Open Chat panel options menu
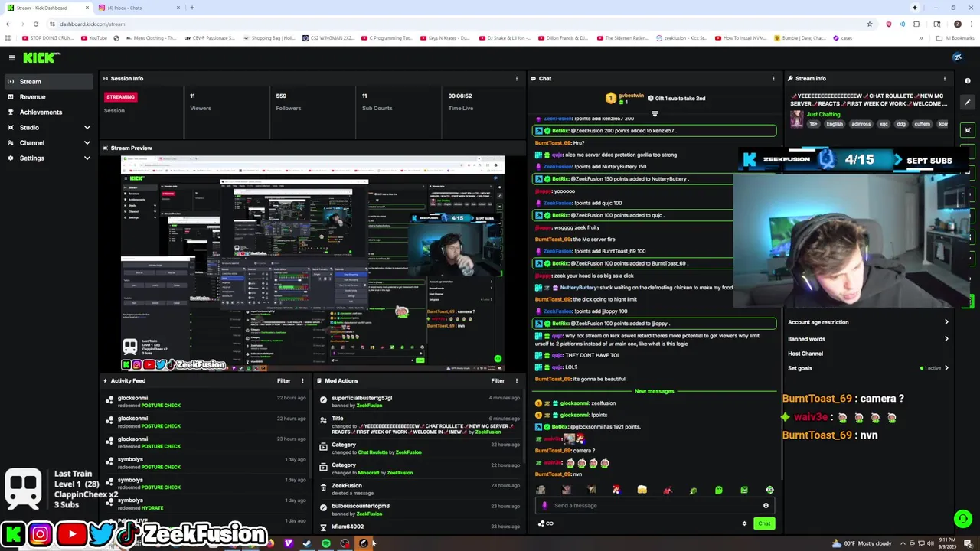The width and height of the screenshot is (980, 551). tap(773, 78)
